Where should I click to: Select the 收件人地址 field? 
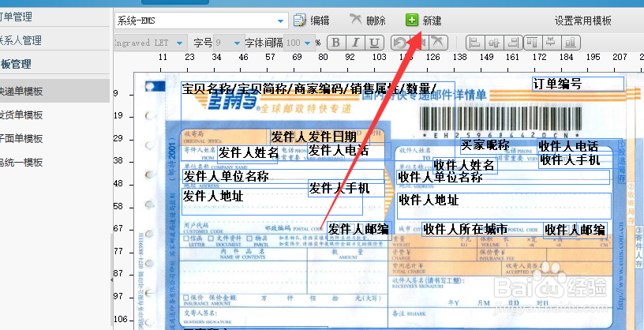(504, 206)
